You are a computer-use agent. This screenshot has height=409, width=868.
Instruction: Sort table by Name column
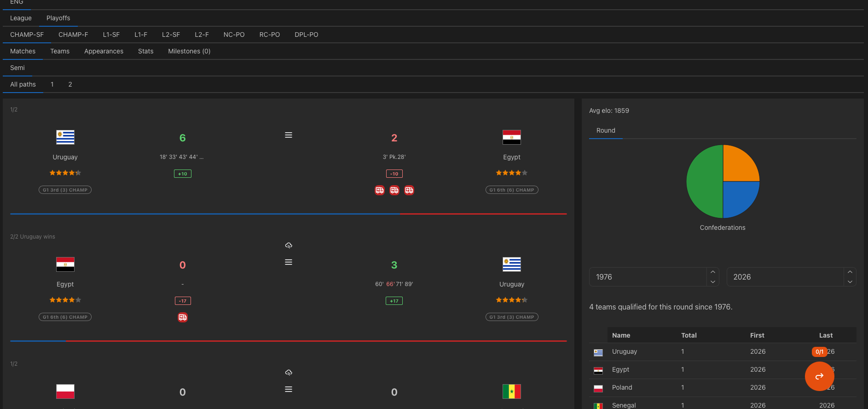(621, 335)
